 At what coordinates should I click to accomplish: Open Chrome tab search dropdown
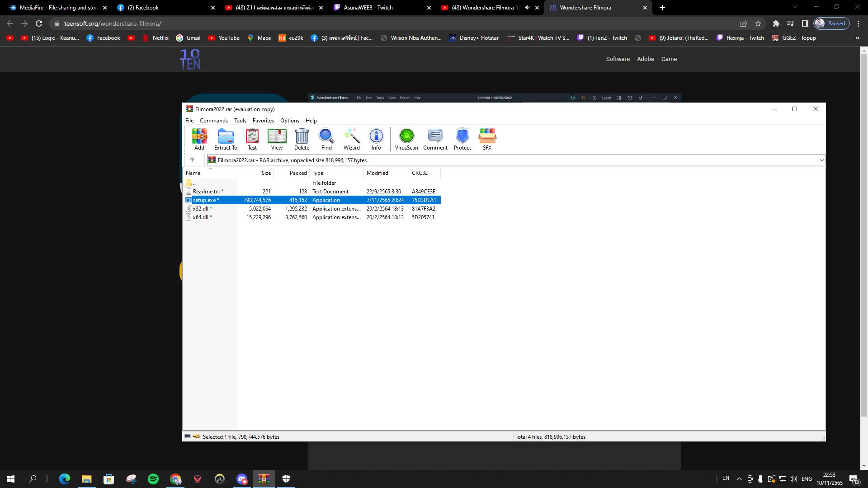coord(795,7)
